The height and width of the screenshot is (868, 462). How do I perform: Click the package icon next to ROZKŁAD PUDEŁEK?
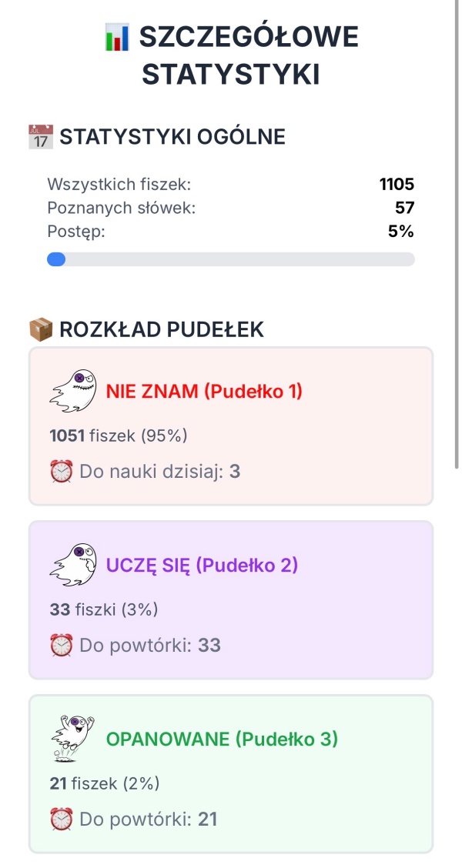[x=38, y=329]
